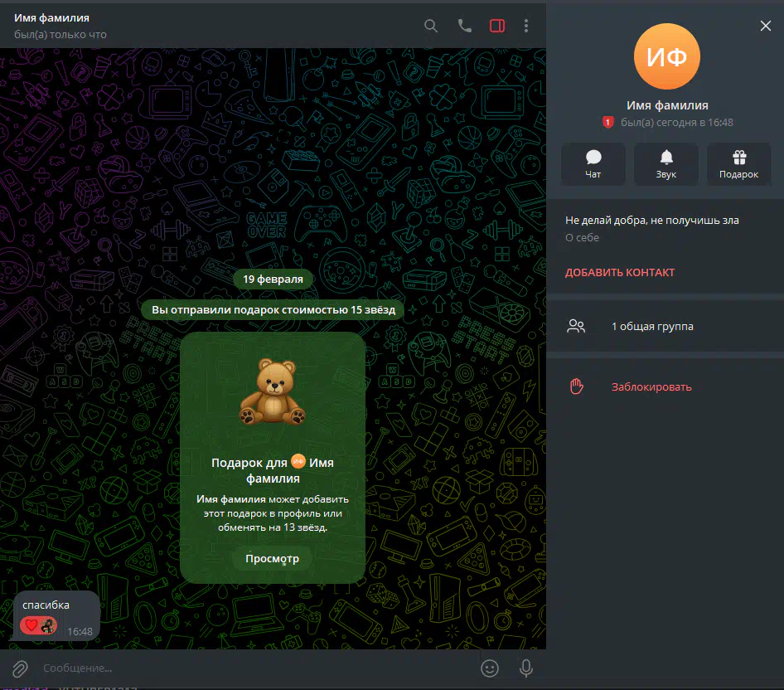
Task: Click the heart reaction under спасибка
Action: coord(32,625)
